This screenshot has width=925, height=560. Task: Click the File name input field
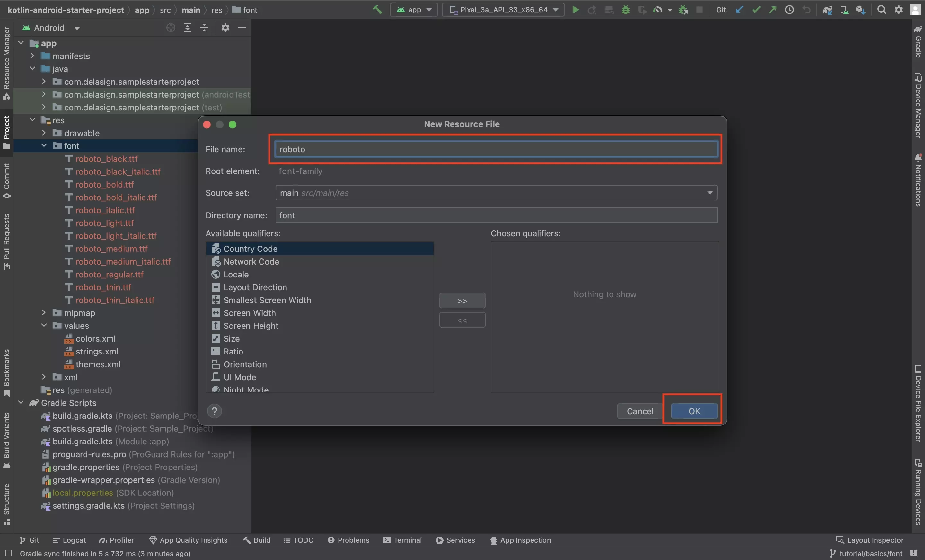[496, 149]
